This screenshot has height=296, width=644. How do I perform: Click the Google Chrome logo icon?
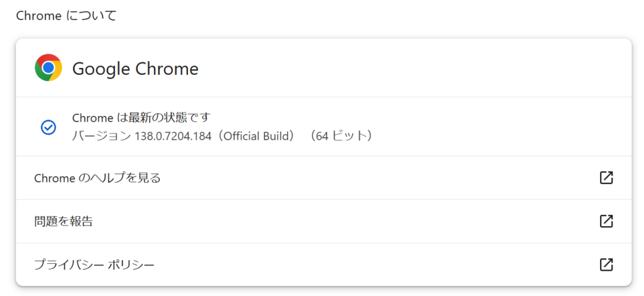pyautogui.click(x=48, y=68)
